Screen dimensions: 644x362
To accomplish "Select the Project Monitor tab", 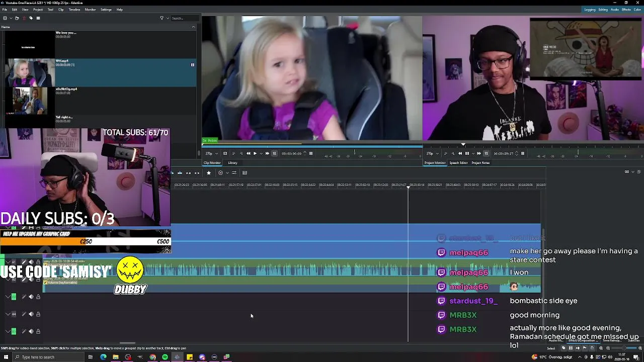I will pos(435,163).
